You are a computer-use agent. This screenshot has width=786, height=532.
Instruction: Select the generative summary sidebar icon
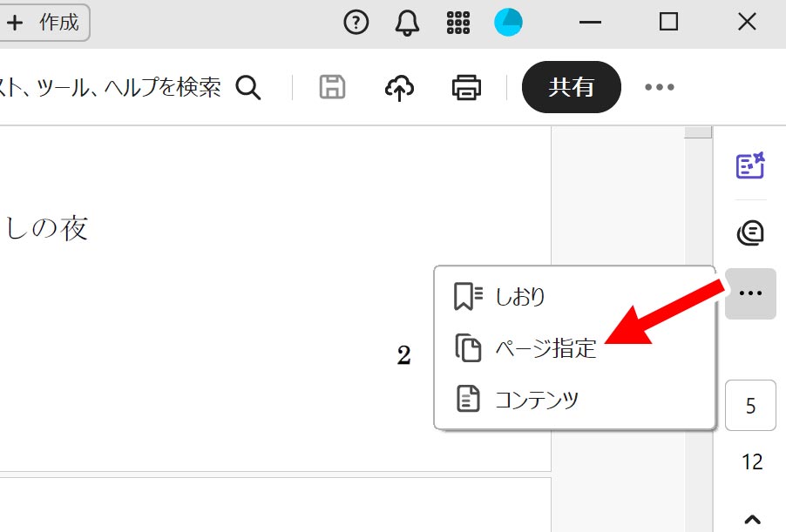750,165
